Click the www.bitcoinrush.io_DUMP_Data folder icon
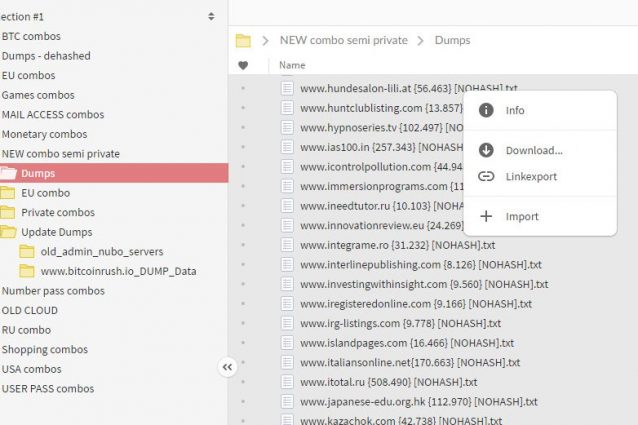This screenshot has height=425, width=638. 27,271
